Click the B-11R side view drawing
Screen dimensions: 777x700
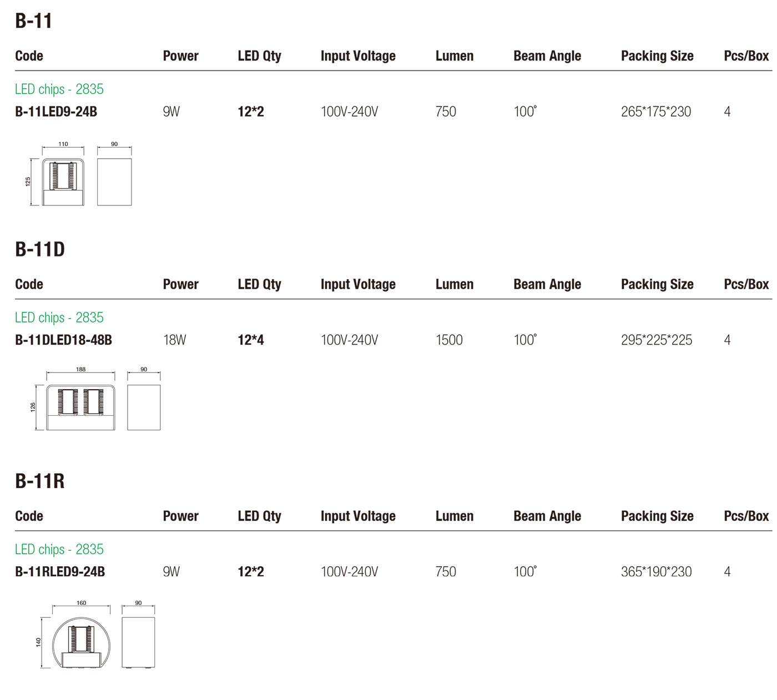point(138,634)
